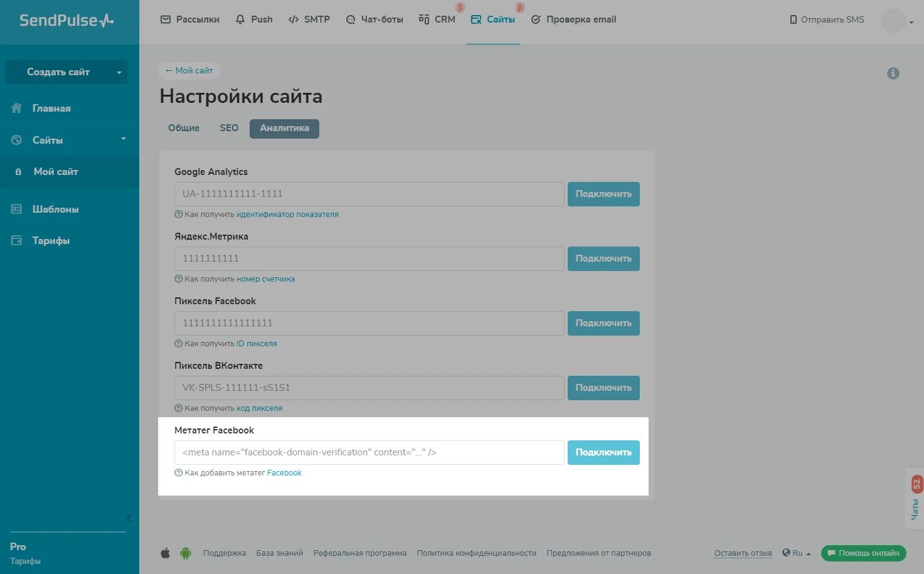Click Подключить for Пиксель ВКонтакте

coord(603,388)
